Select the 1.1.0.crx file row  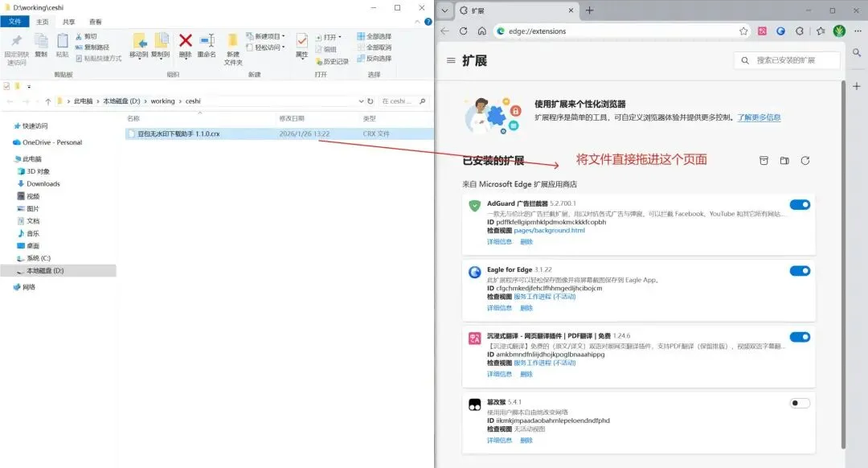[278, 133]
